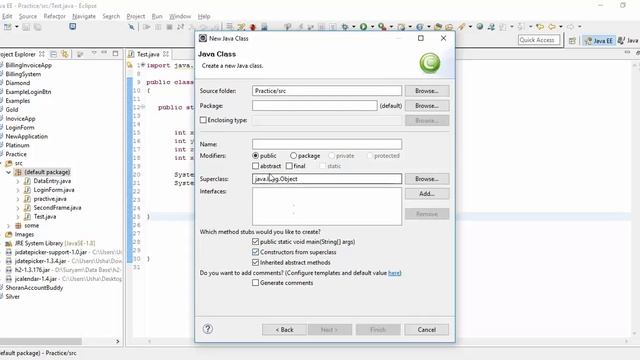The width and height of the screenshot is (640, 360).
Task: Click the Add interfaces button
Action: [x=427, y=193]
